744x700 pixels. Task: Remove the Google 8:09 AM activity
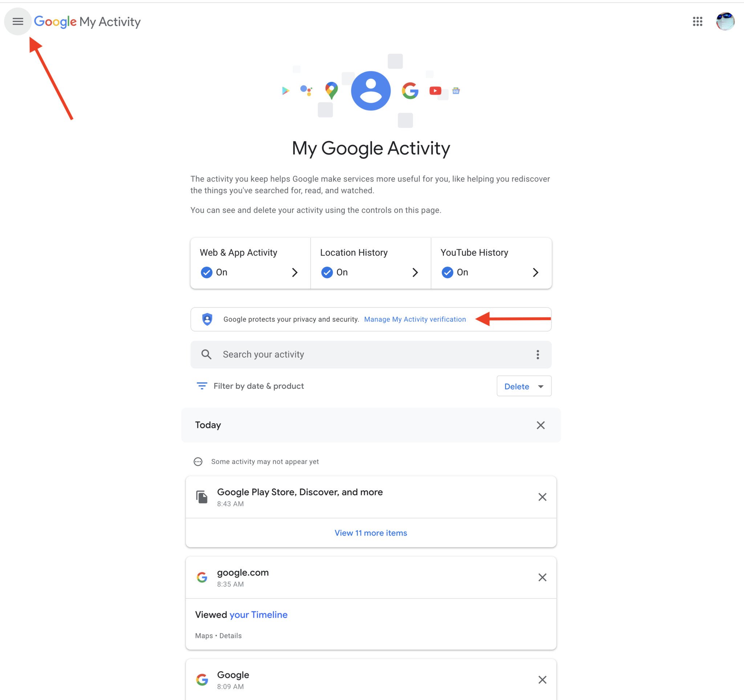pos(542,679)
